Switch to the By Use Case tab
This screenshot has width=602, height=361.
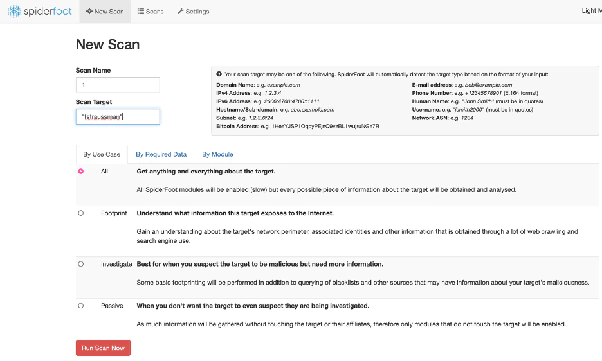(x=102, y=154)
